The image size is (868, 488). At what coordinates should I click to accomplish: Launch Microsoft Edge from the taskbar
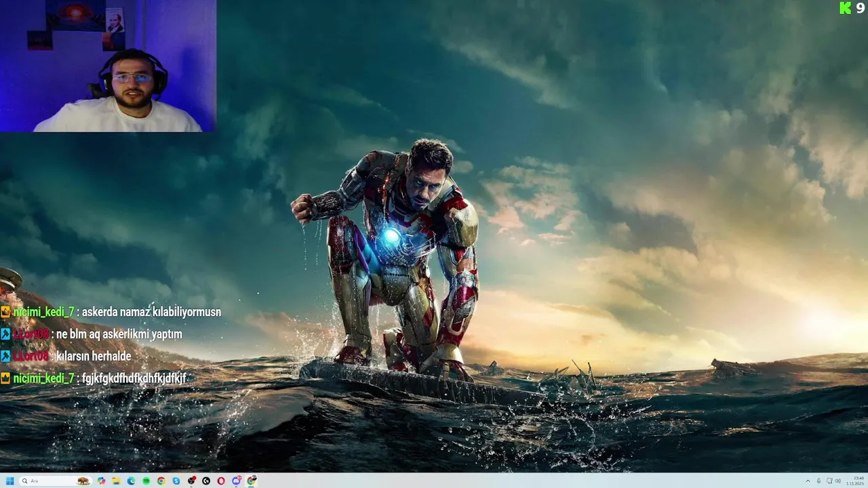point(131,481)
